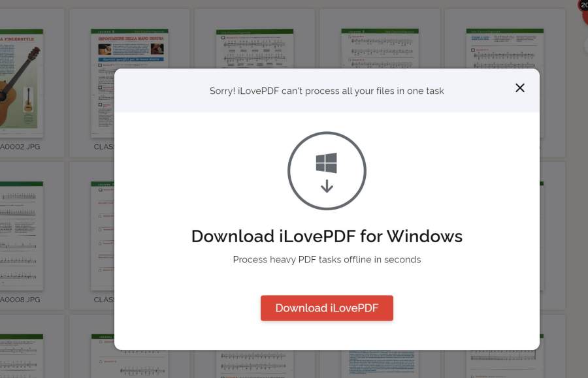Click the 'Sorry! iLovePDF can't process' header message
This screenshot has height=378, width=588.
(327, 91)
